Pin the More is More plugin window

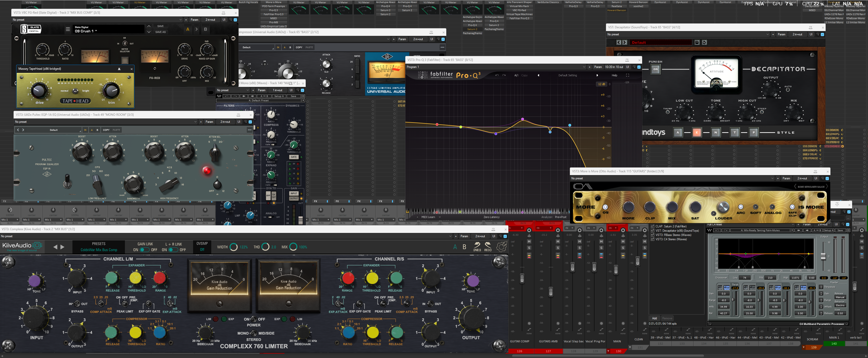point(815,171)
